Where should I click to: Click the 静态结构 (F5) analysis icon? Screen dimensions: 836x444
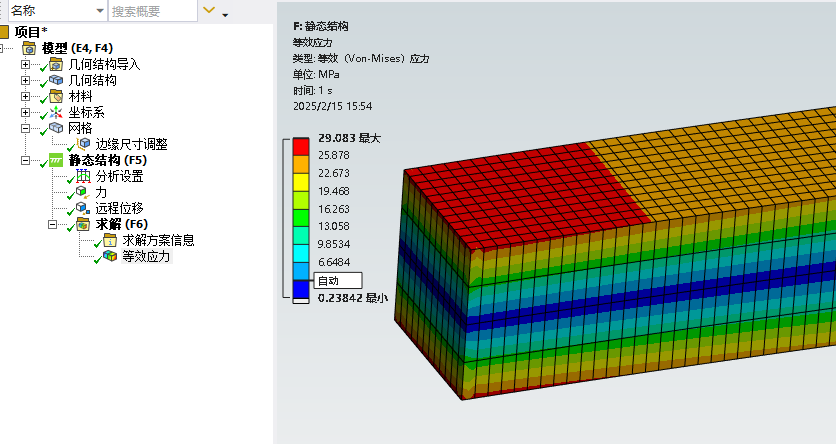(56, 160)
